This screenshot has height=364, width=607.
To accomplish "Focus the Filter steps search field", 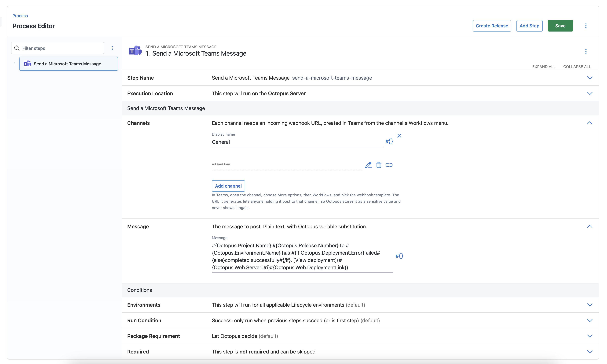I will coord(57,48).
